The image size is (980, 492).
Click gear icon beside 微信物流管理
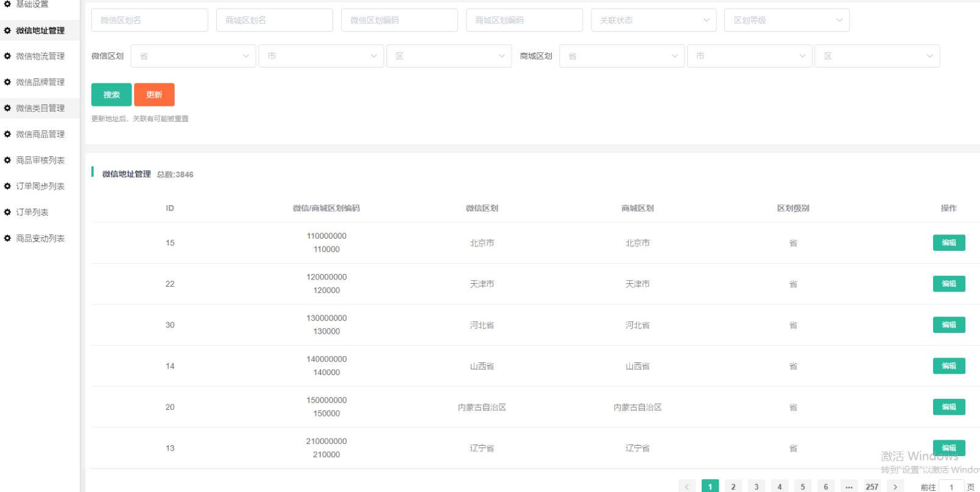[7, 56]
